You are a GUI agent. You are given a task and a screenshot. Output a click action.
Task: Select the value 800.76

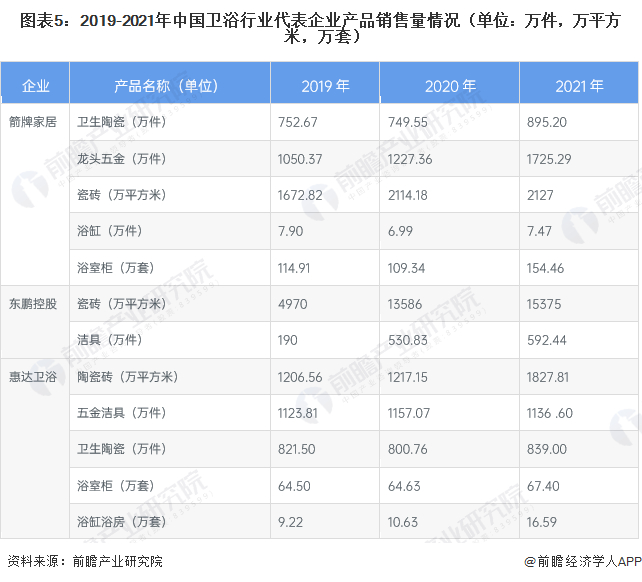pos(408,449)
